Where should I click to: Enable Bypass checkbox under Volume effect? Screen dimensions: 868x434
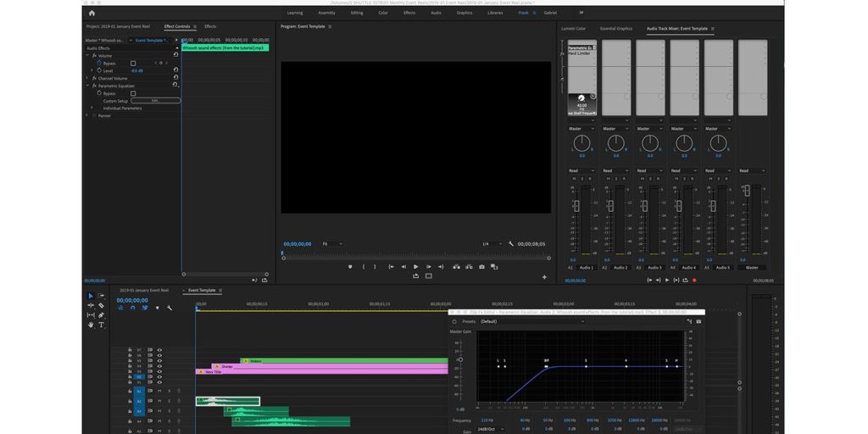pos(133,63)
